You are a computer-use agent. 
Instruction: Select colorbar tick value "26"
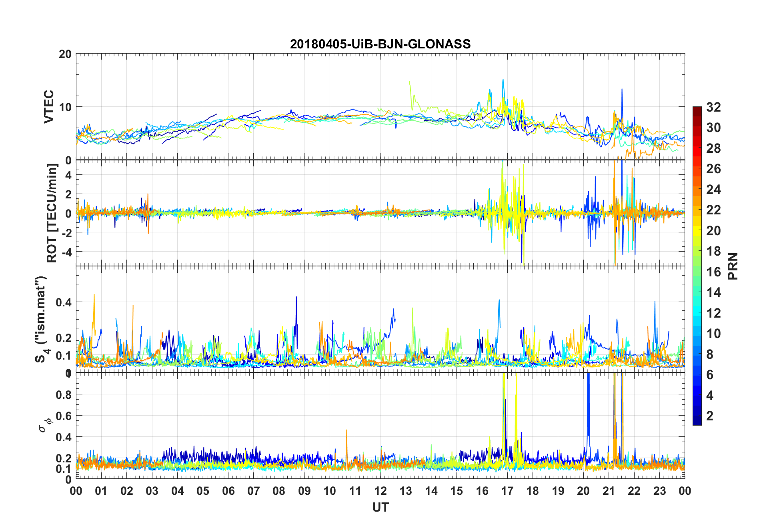pyautogui.click(x=713, y=169)
